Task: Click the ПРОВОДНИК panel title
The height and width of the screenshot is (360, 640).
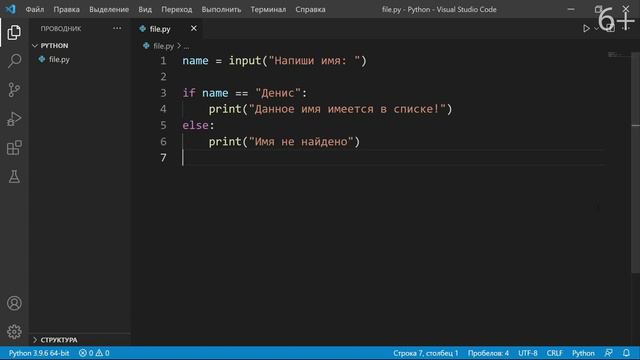Action: (x=61, y=29)
